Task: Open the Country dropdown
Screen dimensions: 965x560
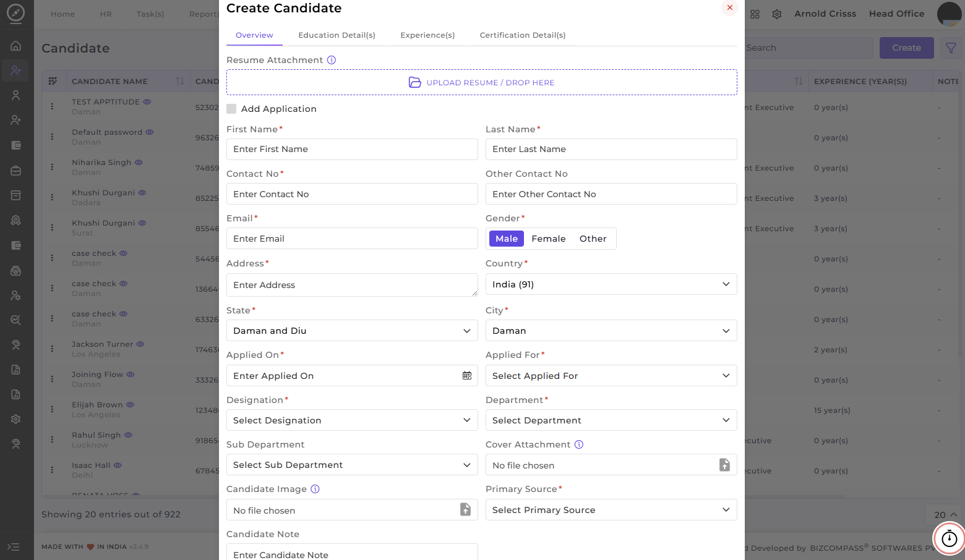Action: pyautogui.click(x=611, y=284)
